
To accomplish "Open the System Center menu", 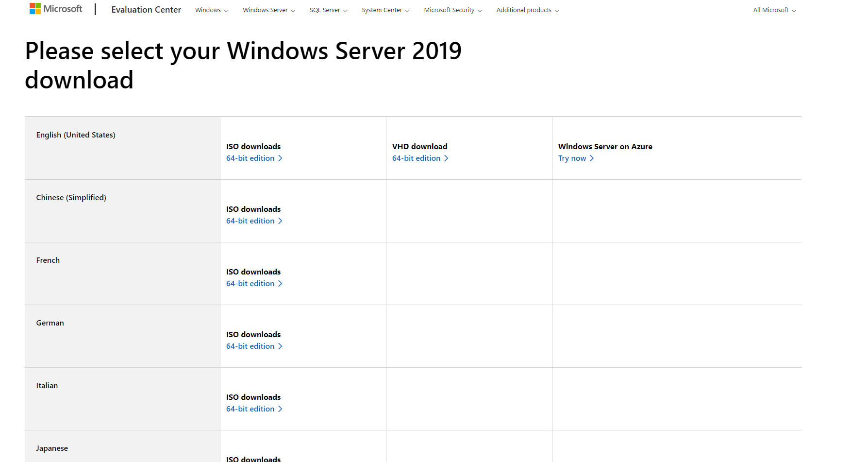I will 385,10.
